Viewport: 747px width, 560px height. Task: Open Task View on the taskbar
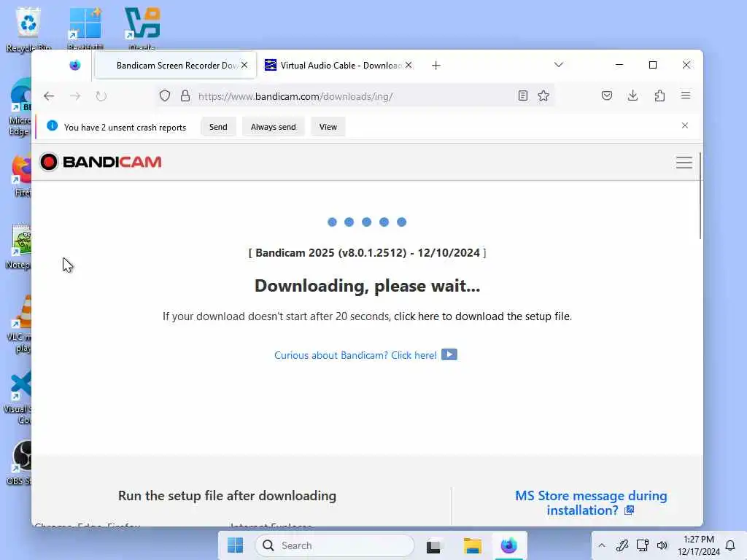[433, 545]
